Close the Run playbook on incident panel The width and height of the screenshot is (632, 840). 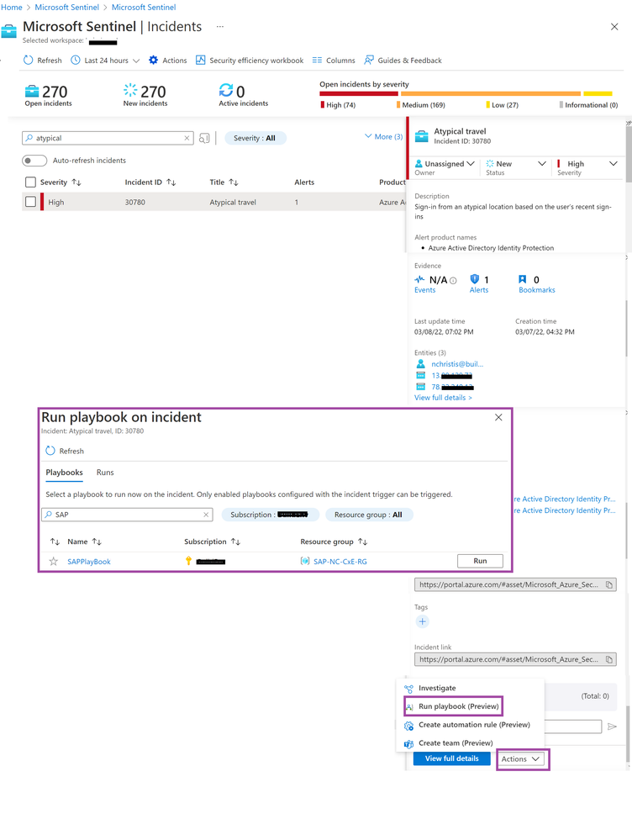point(498,417)
